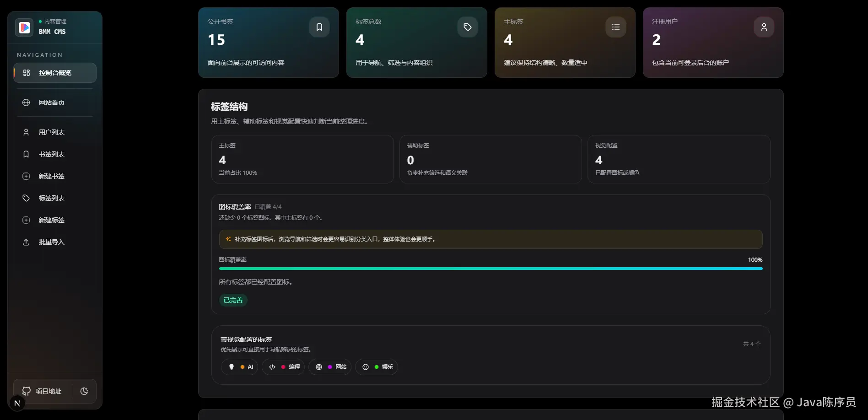868x420 pixels.
Task: Select the 编程 tag chip
Action: (x=283, y=367)
